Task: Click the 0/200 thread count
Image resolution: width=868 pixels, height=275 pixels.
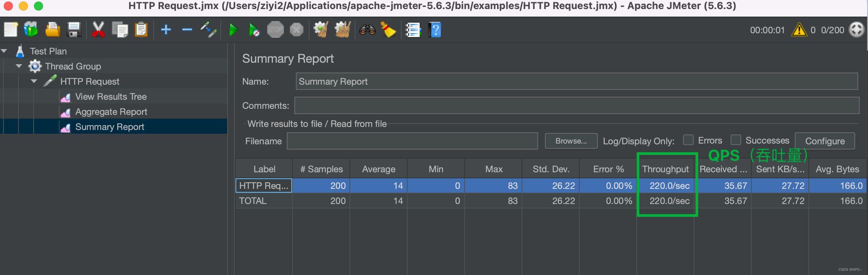Action: pos(833,30)
